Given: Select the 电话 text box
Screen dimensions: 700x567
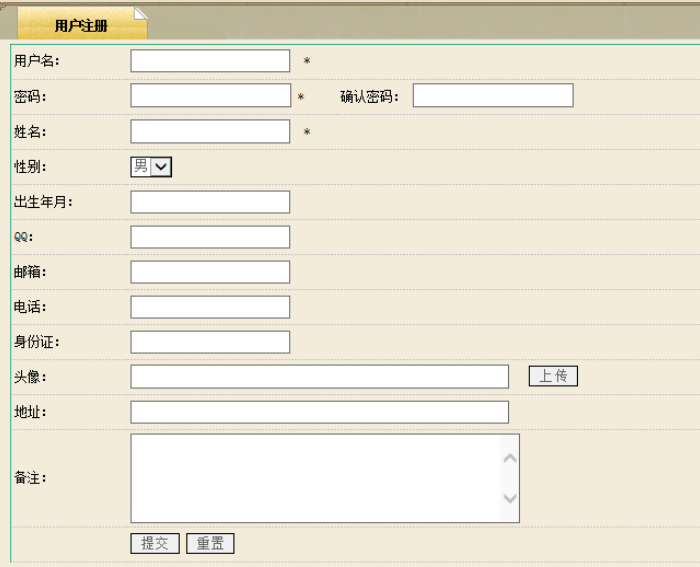Looking at the screenshot, I should (210, 307).
